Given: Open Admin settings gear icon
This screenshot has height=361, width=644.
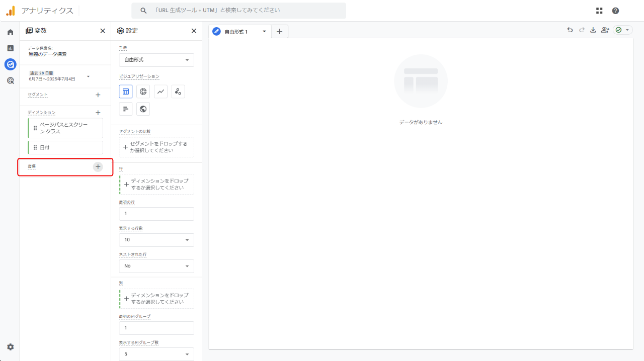Looking at the screenshot, I should 10,347.
